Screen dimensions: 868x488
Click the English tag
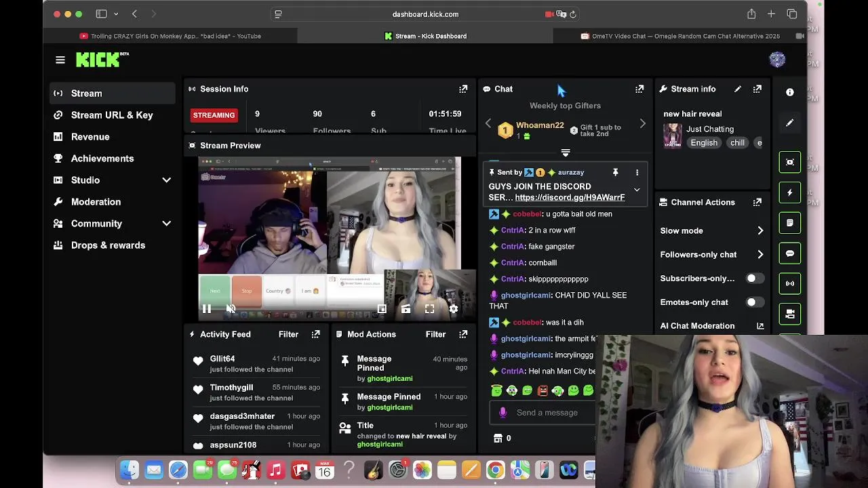click(x=704, y=143)
